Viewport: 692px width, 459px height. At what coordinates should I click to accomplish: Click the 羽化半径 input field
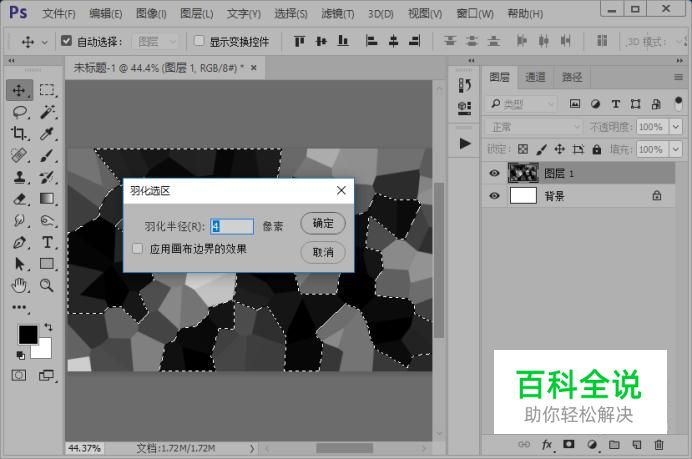tap(232, 227)
